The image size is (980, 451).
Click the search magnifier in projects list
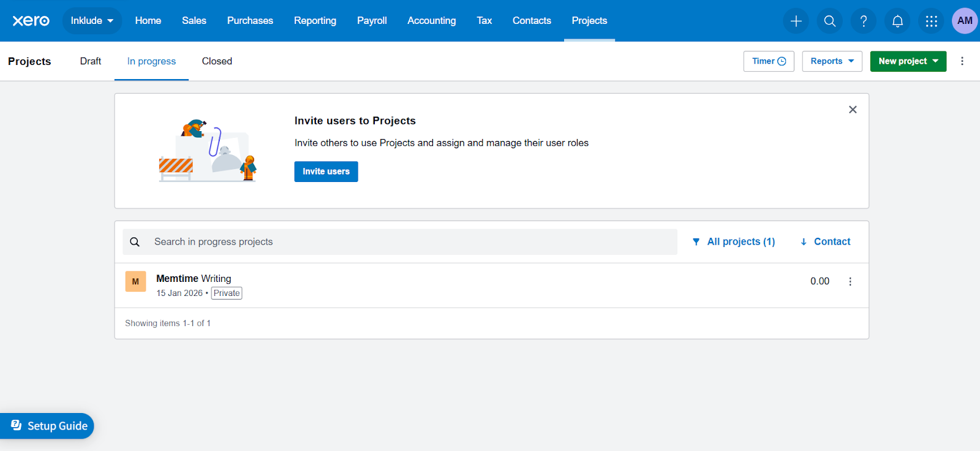pyautogui.click(x=135, y=242)
